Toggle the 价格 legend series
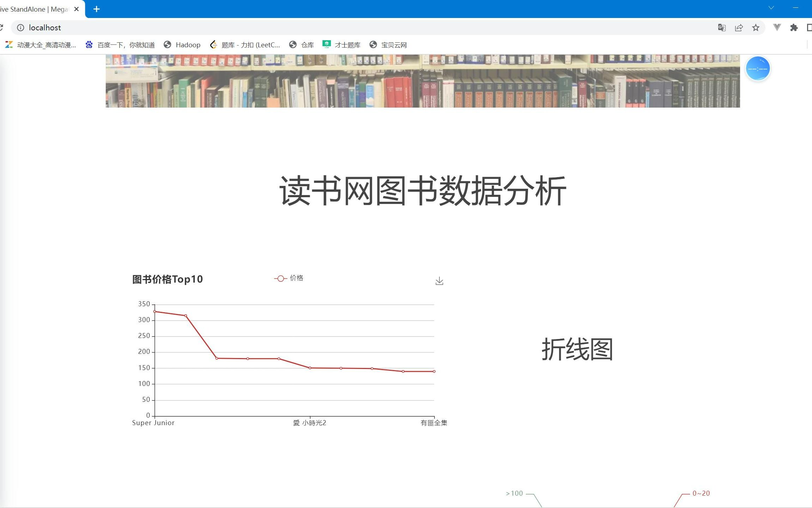812x508 pixels. click(289, 278)
